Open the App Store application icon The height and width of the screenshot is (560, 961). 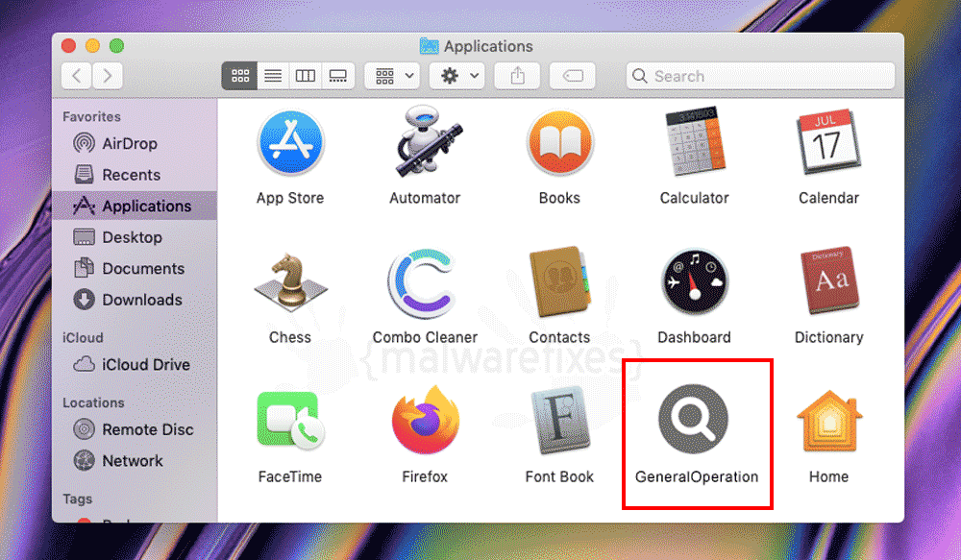click(290, 143)
